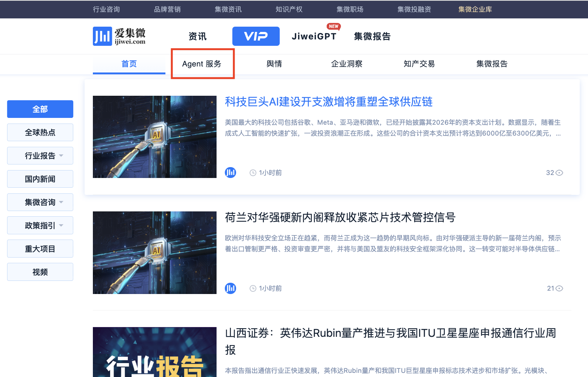Open JiweiGPT with the NEW badge
The image size is (588, 377).
(314, 36)
